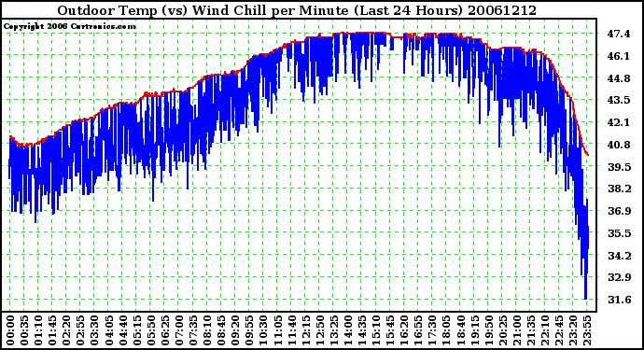This screenshot has height=350, width=644.
Task: Click the 21:00 time axis label
Action: pyautogui.click(x=516, y=330)
